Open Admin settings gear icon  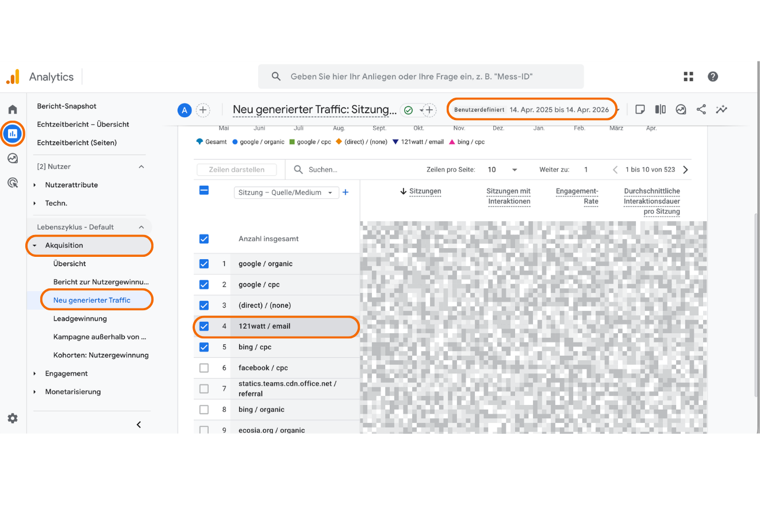click(x=13, y=418)
